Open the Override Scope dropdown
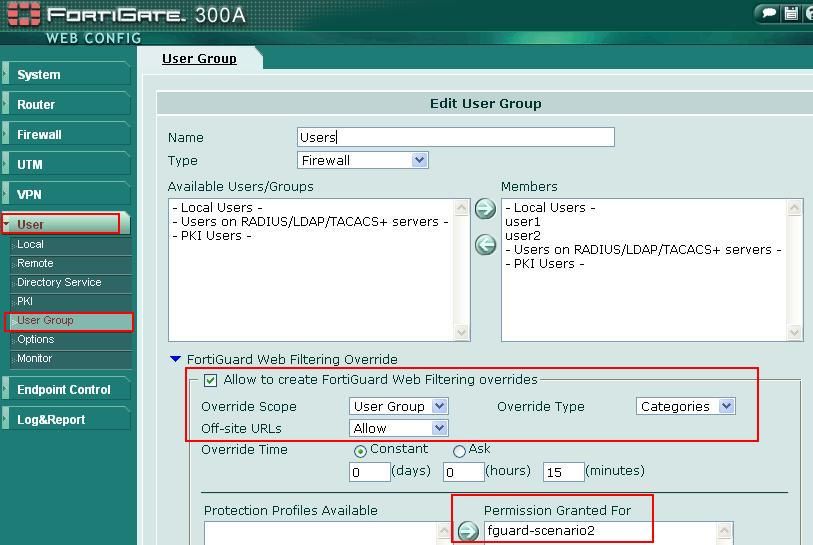Viewport: 813px width, 545px height. (439, 406)
